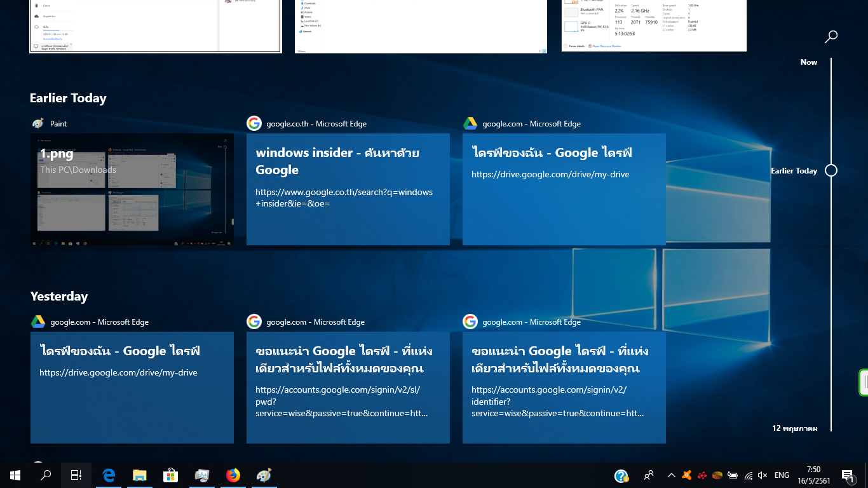Open Microsoft Store from the taskbar
Screen dimensions: 868x488
(x=170, y=475)
